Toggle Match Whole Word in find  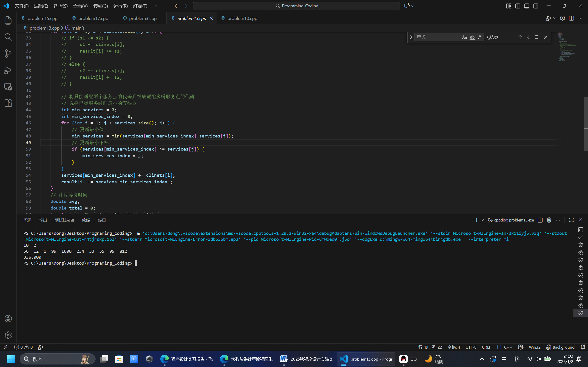point(472,37)
